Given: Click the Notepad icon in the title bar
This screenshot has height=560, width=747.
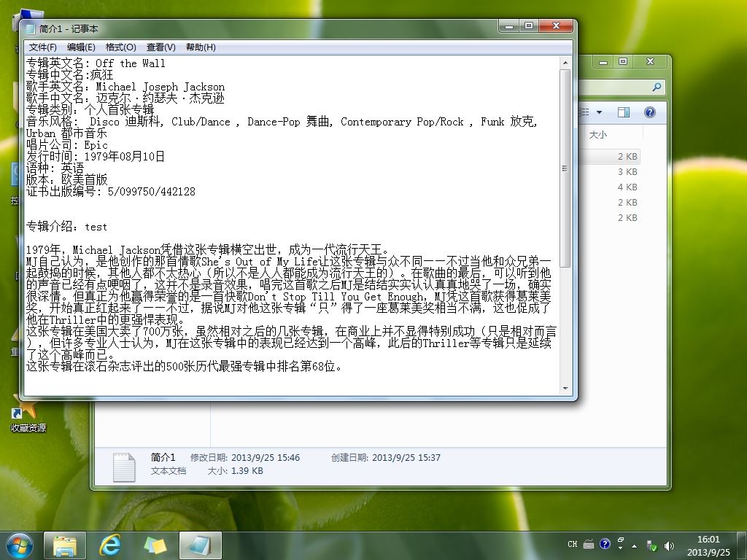Looking at the screenshot, I should (31, 29).
